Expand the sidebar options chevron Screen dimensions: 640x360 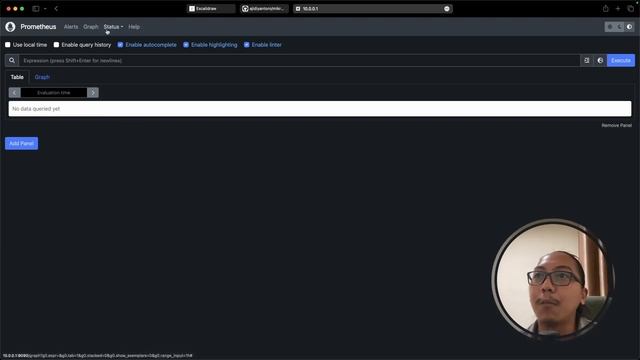[x=45, y=9]
